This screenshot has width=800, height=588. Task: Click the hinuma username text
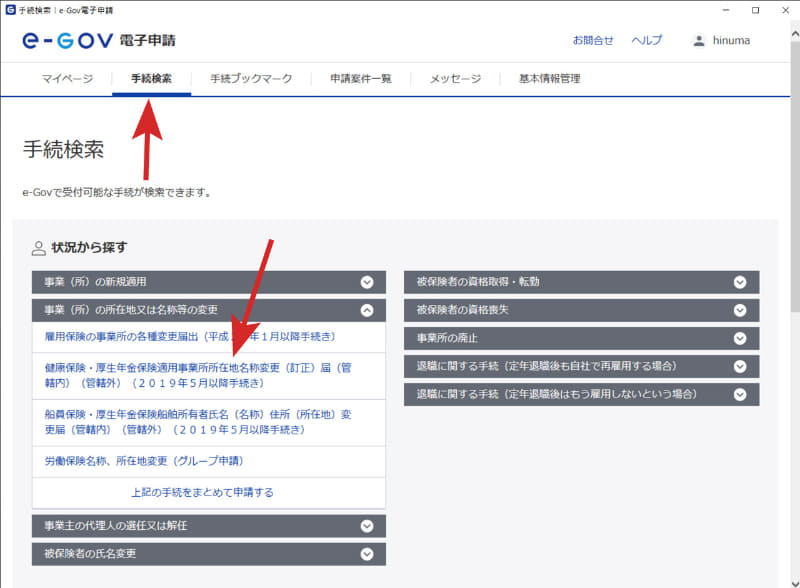(x=731, y=40)
